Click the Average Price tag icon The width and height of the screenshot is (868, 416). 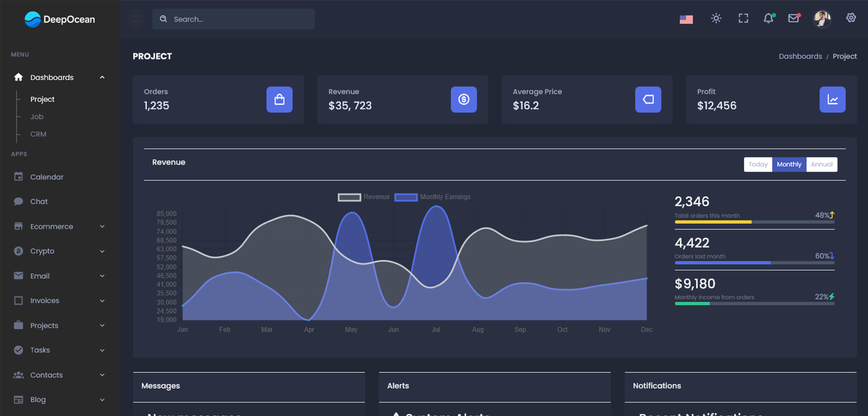click(x=648, y=99)
